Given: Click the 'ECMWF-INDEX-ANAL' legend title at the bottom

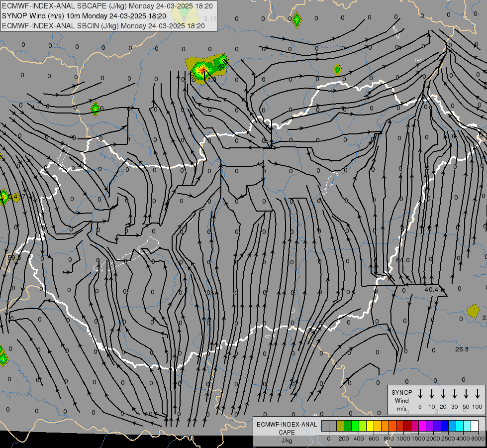Looking at the screenshot, I should (x=287, y=425).
